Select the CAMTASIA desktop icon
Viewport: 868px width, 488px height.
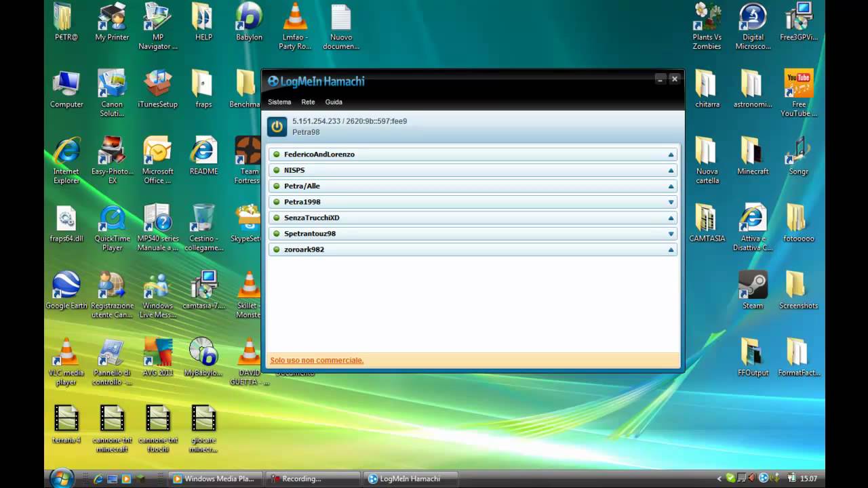[x=707, y=223]
